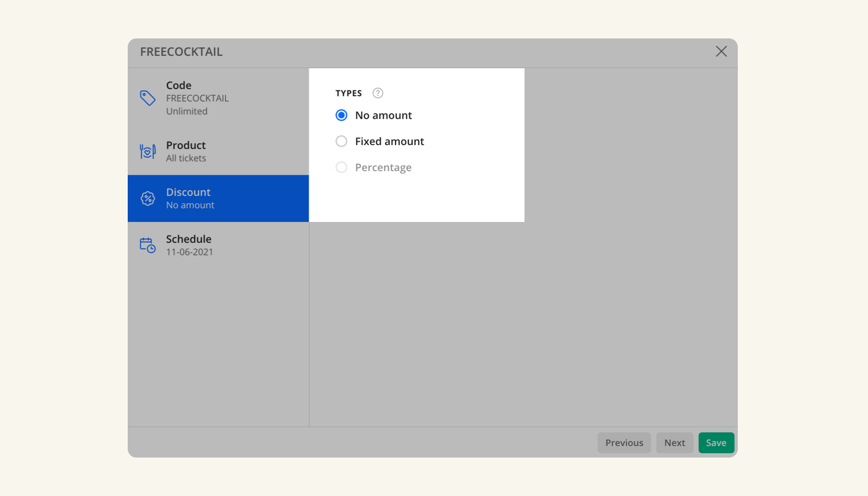868x496 pixels.
Task: Pick the Percentage radio button
Action: [342, 167]
